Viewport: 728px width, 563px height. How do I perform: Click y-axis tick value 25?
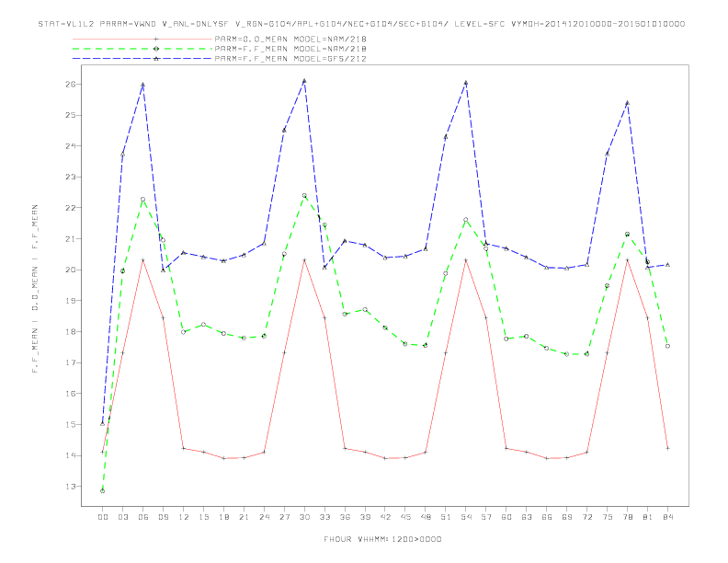(71, 115)
